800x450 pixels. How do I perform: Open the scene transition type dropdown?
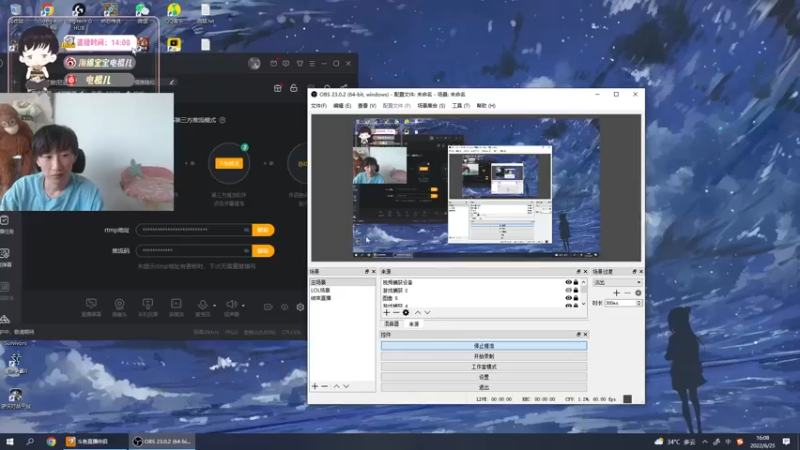pos(617,282)
